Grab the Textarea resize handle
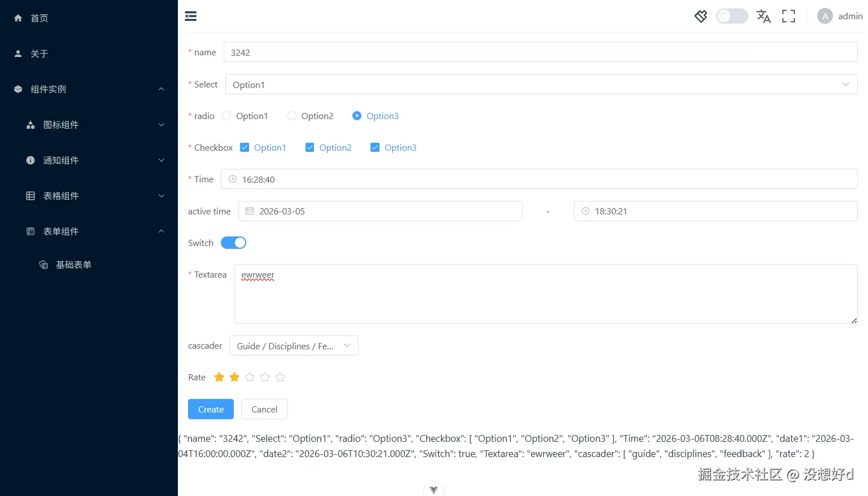Viewport: 868px width, 496px height. [x=854, y=320]
